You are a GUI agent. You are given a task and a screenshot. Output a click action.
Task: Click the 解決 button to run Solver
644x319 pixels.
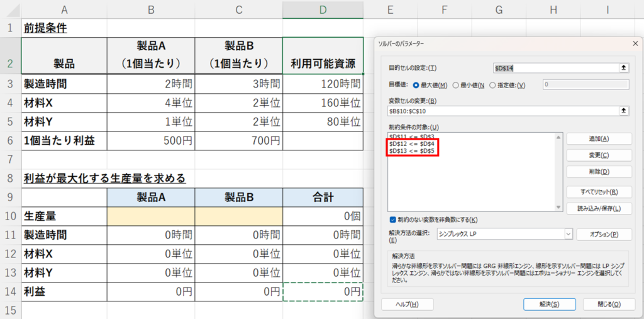pos(550,304)
